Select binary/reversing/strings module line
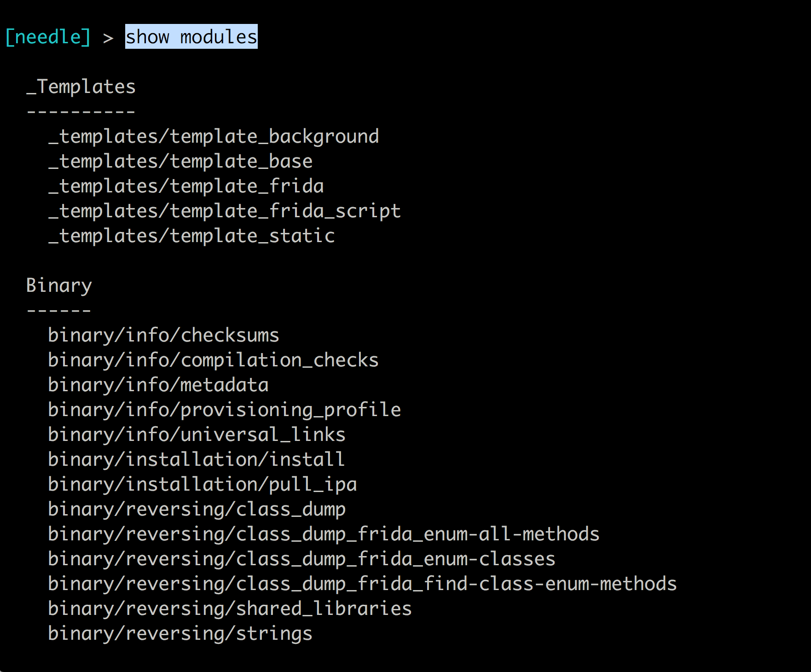The image size is (811, 672). (180, 633)
